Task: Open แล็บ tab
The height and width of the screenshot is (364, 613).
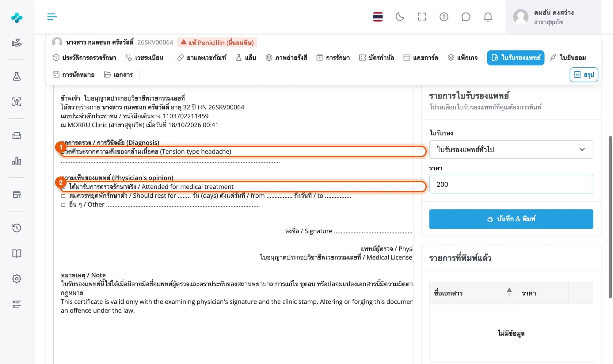Action: point(246,58)
